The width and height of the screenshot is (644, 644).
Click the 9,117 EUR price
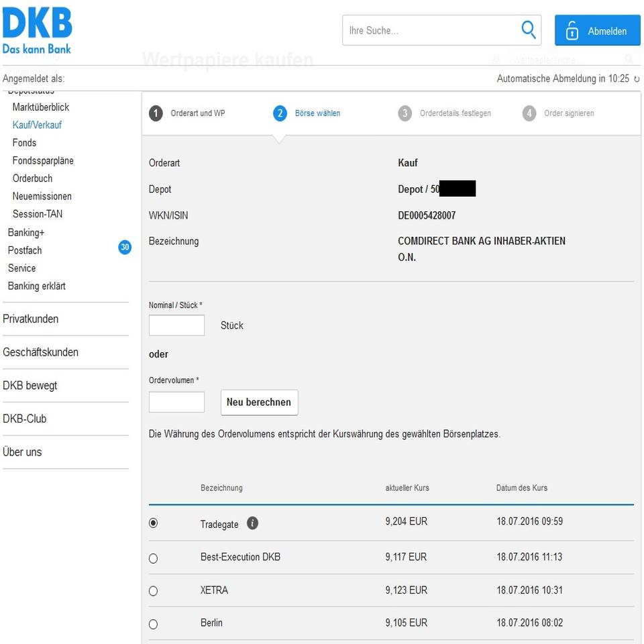coord(406,557)
